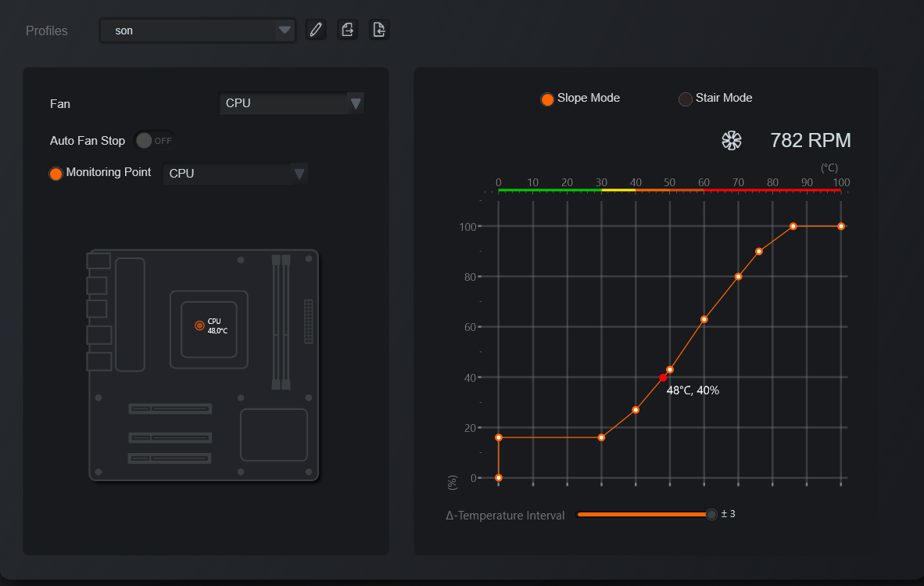The image size is (924, 586).
Task: Click the fan speed icon beside 782 RPM
Action: [x=731, y=140]
